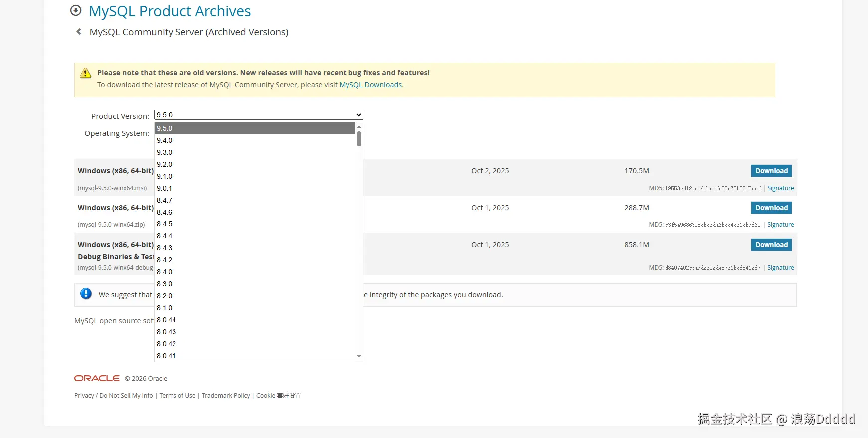Choose version 8.4.7 in the dropdown list
The image size is (868, 438).
point(165,200)
